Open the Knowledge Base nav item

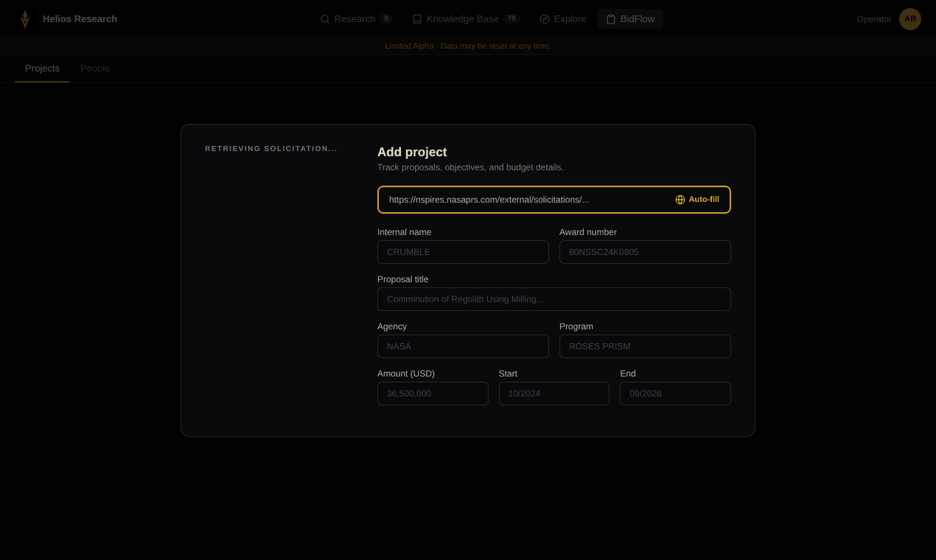coord(466,19)
